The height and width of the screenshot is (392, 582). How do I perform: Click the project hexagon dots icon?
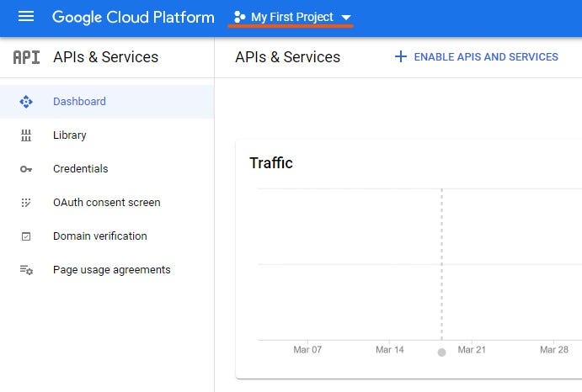point(239,17)
